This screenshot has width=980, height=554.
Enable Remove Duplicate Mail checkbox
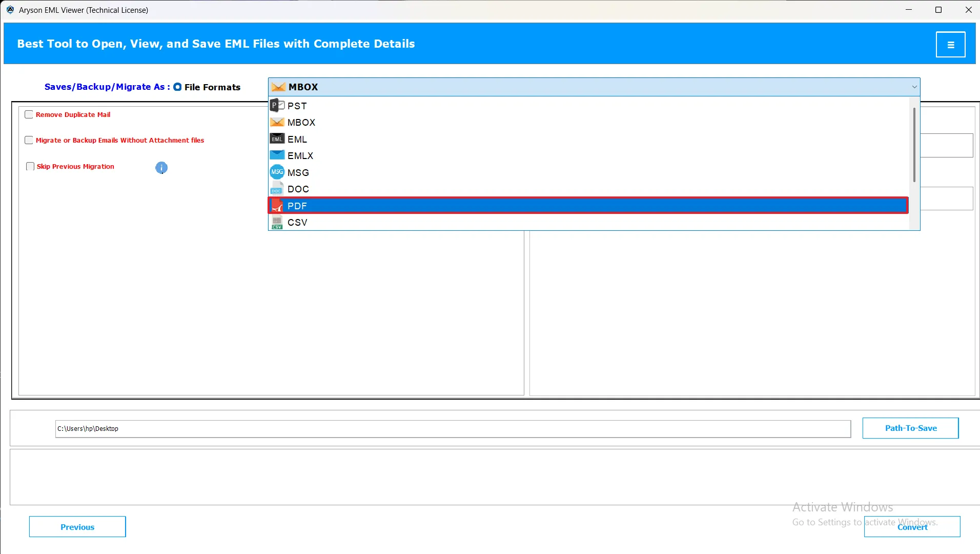29,115
